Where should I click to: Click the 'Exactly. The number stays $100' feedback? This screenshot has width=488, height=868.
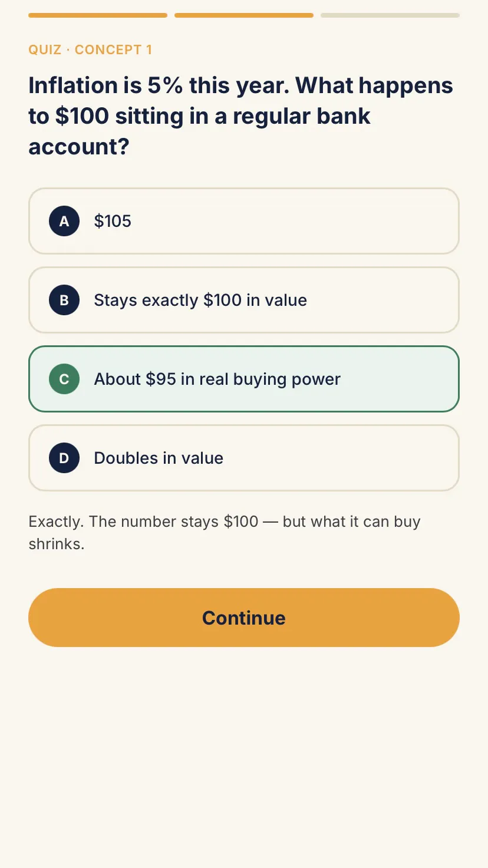[225, 533]
